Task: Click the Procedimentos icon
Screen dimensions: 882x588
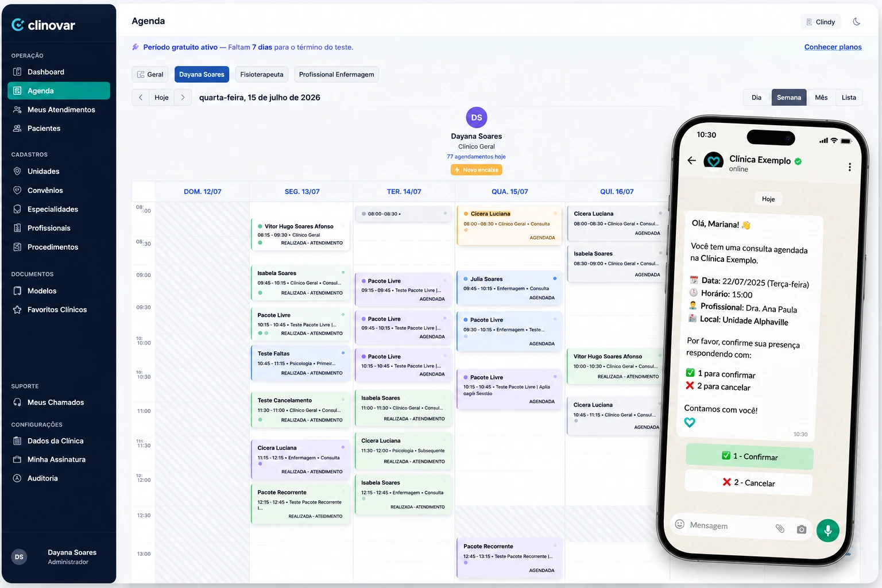Action: (17, 247)
